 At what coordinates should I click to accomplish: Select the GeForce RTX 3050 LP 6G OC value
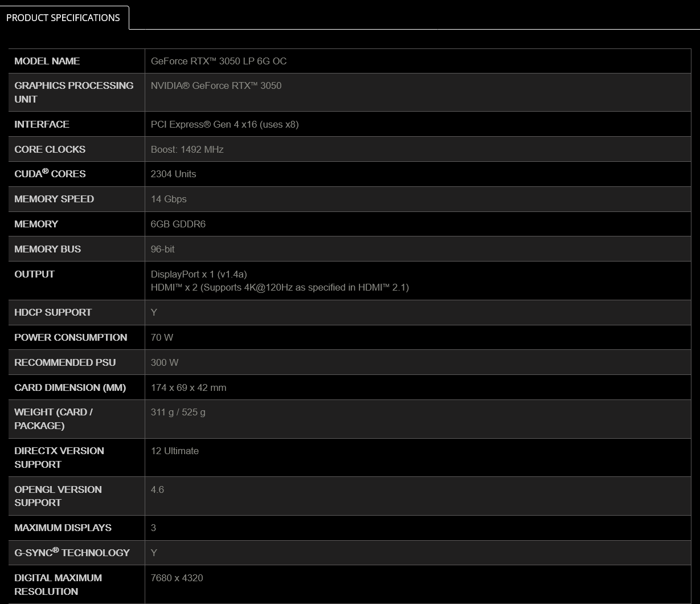point(219,61)
